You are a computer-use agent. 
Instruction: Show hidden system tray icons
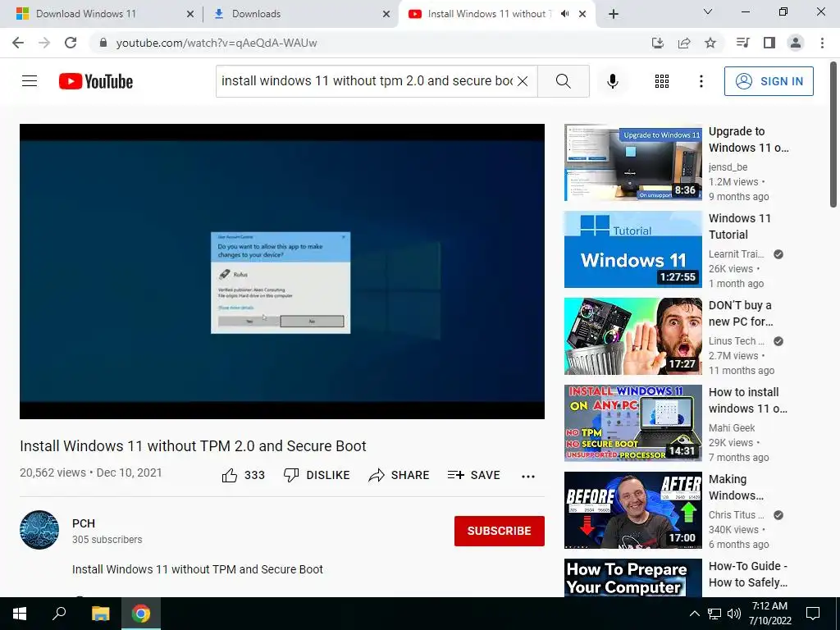[694, 614]
